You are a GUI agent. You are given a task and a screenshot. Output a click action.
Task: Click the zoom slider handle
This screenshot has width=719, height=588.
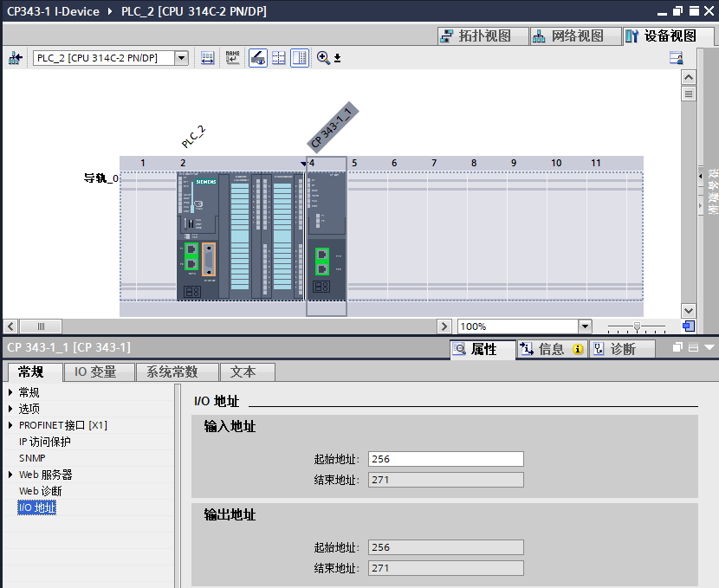pyautogui.click(x=637, y=326)
